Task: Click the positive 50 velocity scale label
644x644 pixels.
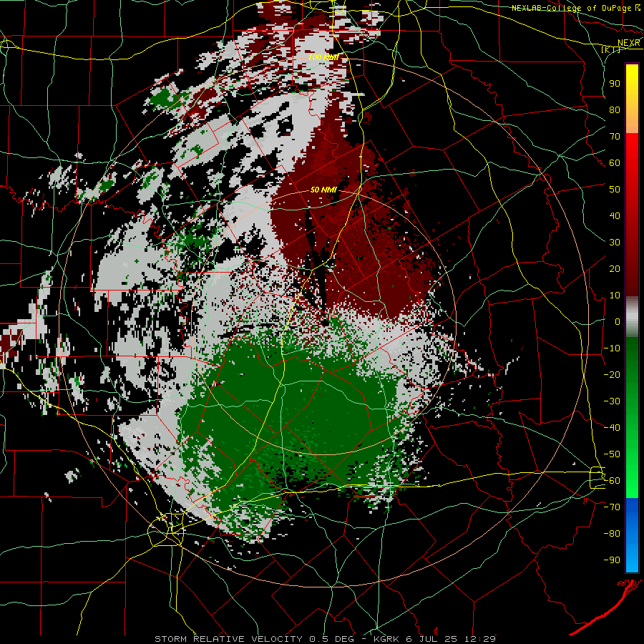Action: coord(615,190)
